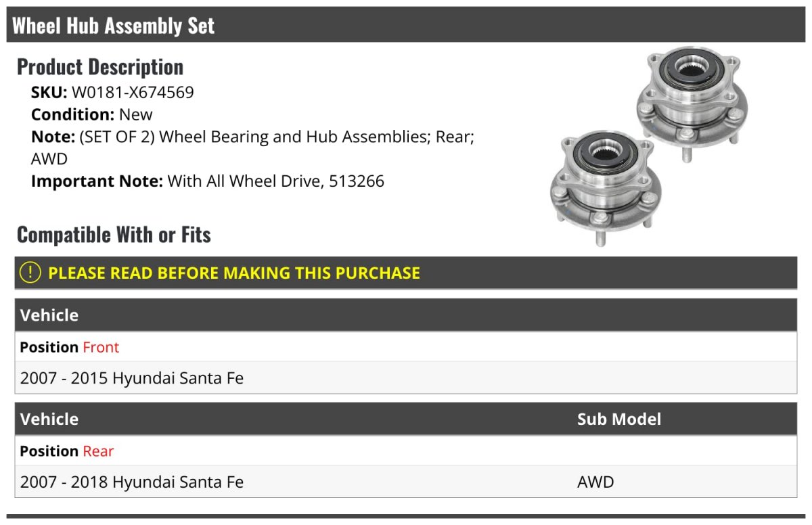Click the Compatible With or Fits heading
The width and height of the screenshot is (812, 525).
[114, 235]
